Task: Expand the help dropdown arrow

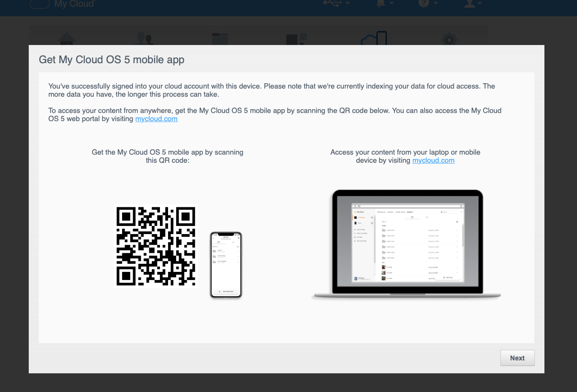Action: 435,3
